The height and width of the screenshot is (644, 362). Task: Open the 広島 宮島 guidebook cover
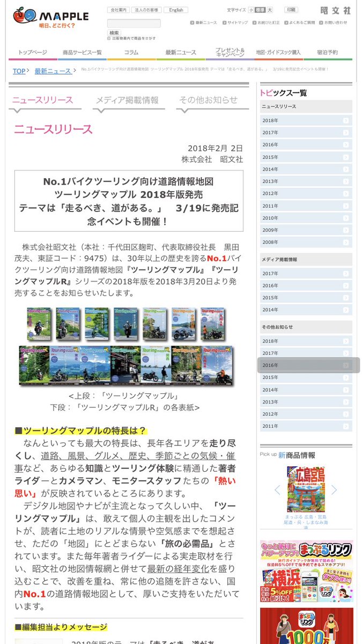[306, 489]
